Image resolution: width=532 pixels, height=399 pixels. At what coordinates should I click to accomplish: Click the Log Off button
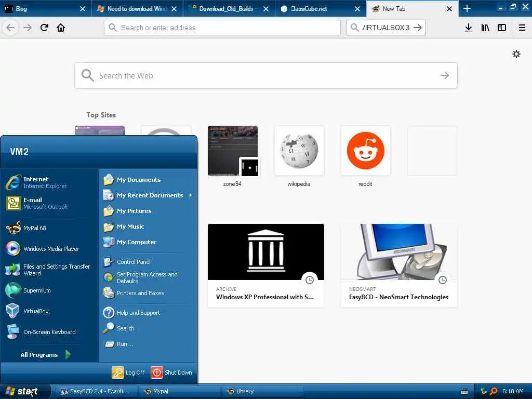click(129, 373)
